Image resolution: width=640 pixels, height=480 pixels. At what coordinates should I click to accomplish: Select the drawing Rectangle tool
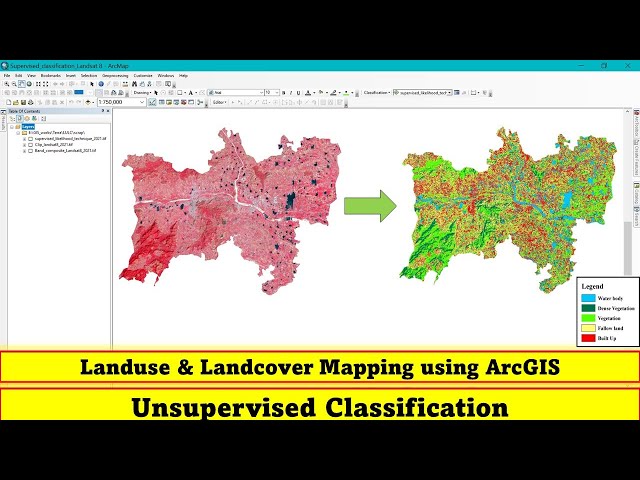pos(180,93)
